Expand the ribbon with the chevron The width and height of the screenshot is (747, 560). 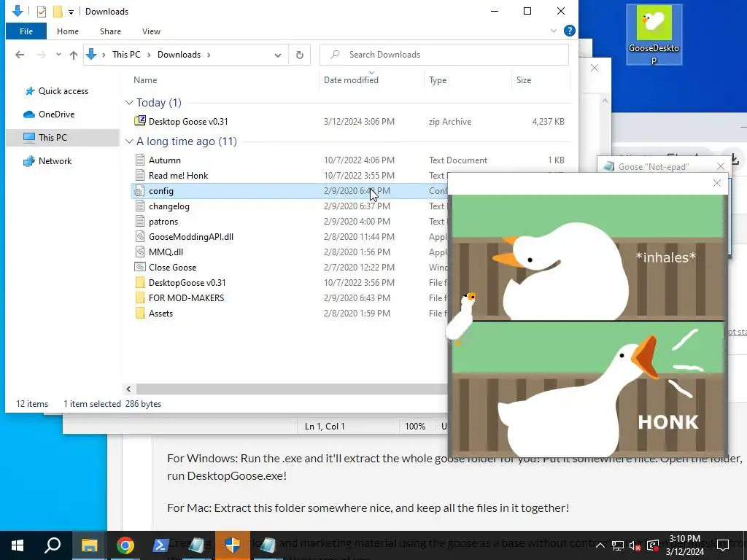tap(554, 31)
